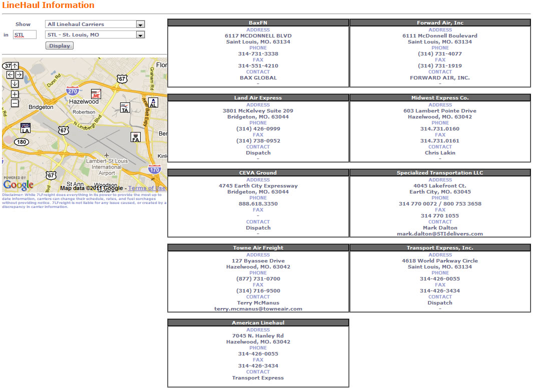Click contact name Mark Dalton
The image size is (534, 392).
pos(440,227)
